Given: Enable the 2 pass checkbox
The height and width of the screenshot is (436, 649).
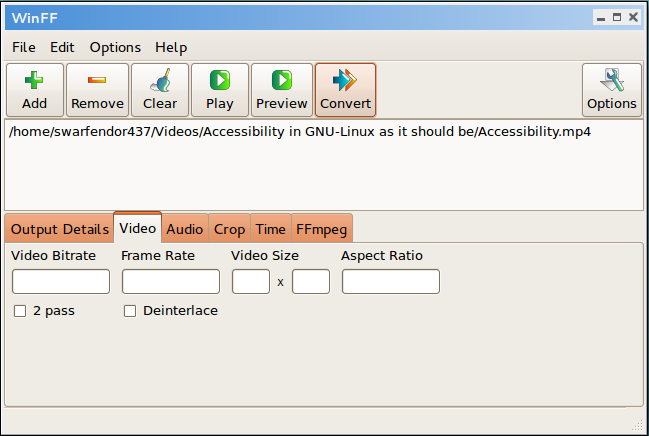Looking at the screenshot, I should click(20, 311).
